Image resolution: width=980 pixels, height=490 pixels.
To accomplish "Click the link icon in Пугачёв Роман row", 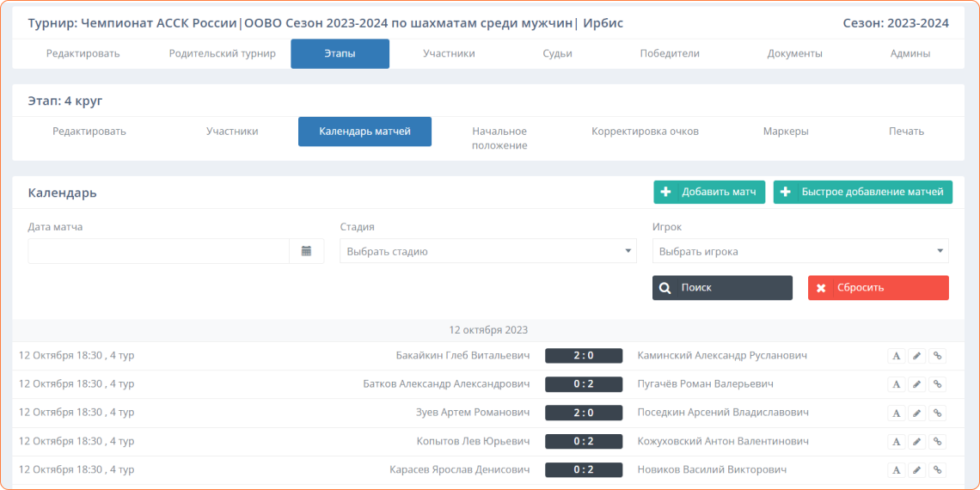I will point(938,384).
